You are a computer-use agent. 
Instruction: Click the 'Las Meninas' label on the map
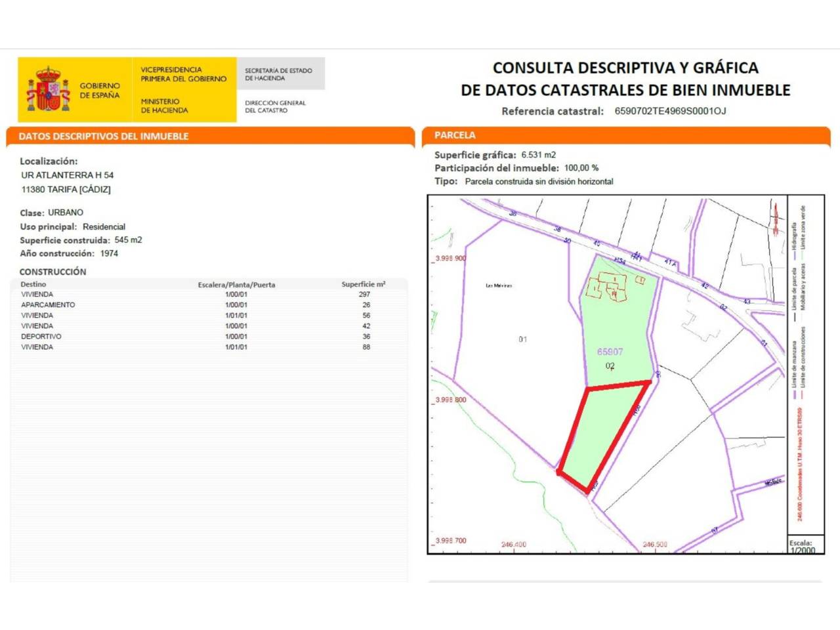[x=498, y=285]
